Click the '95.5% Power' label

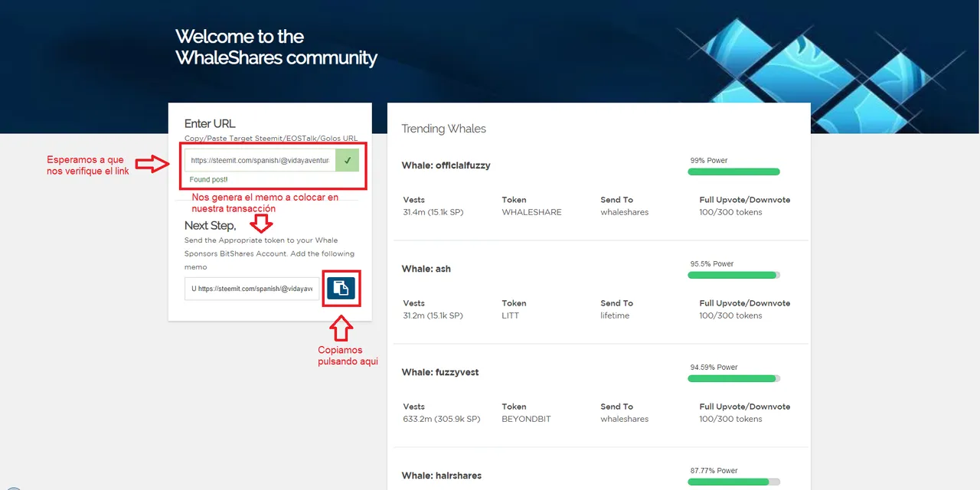(712, 263)
